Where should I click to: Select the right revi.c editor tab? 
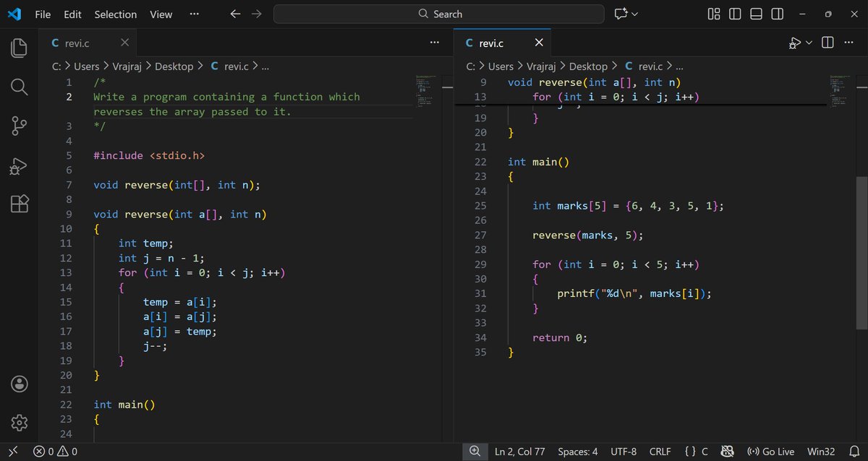click(x=502, y=43)
